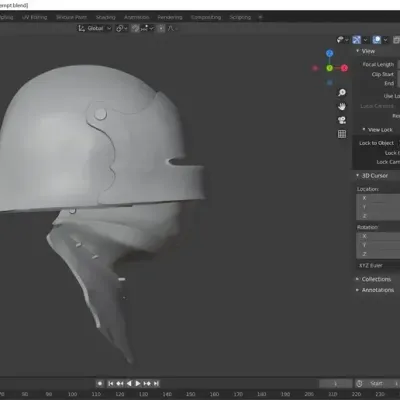Image resolution: width=400 pixels, height=400 pixels.
Task: Expand the Collections panel
Action: (x=376, y=279)
